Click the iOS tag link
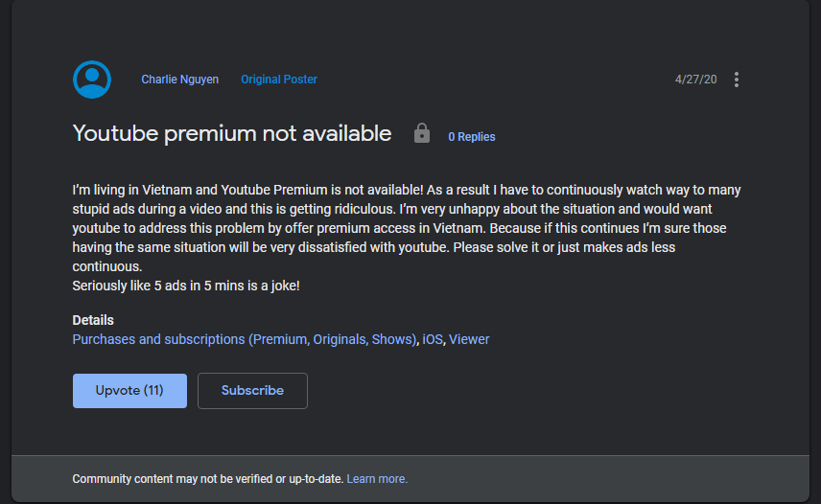This screenshot has height=504, width=821. 433,339
